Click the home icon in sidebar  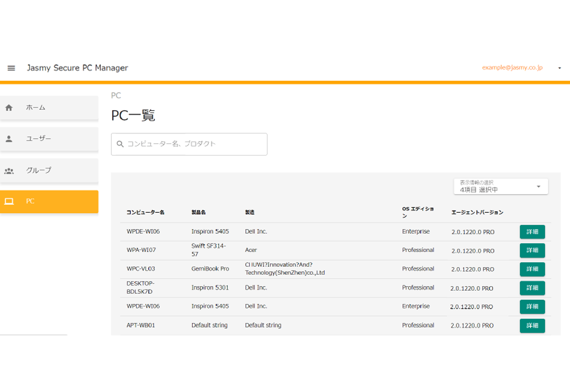point(9,108)
